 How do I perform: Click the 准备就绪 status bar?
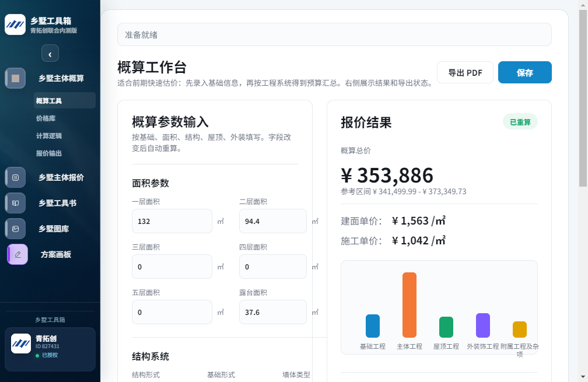coord(334,34)
